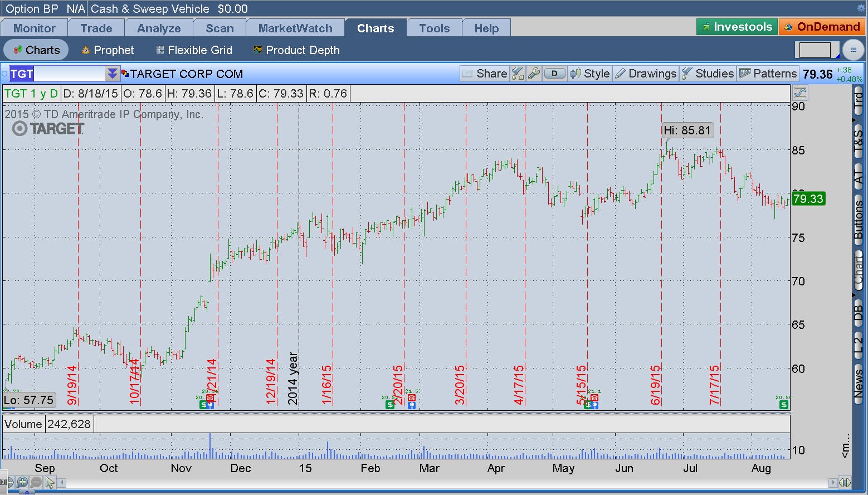Toggle the left panel collapse icon

point(3,482)
